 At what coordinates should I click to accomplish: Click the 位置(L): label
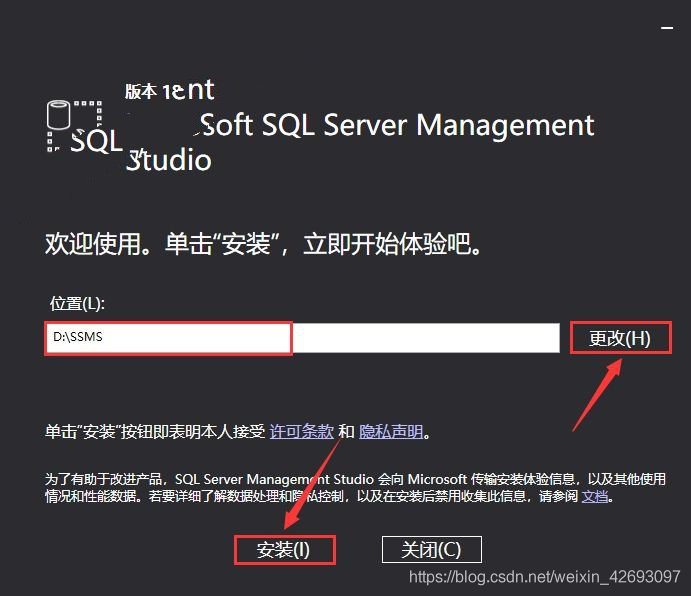pos(77,304)
